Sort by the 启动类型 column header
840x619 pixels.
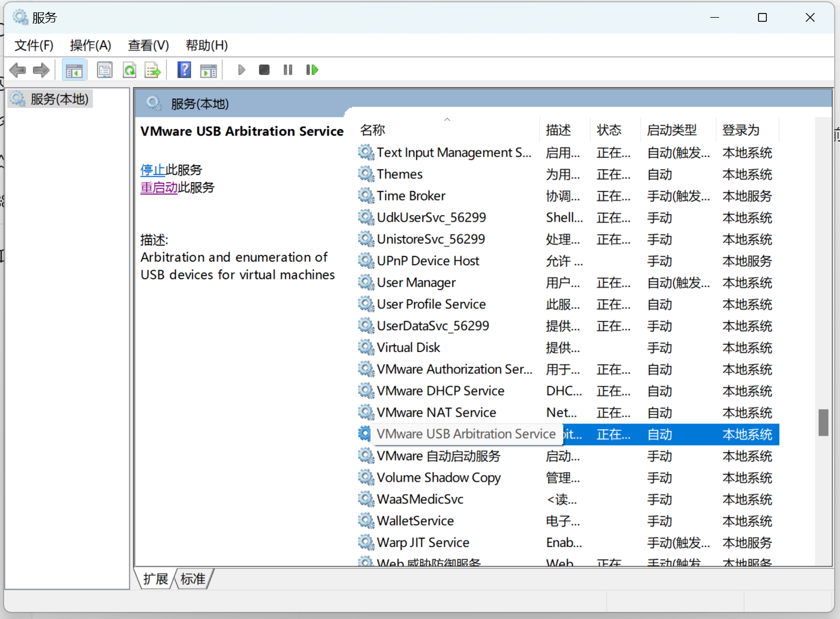[x=678, y=130]
